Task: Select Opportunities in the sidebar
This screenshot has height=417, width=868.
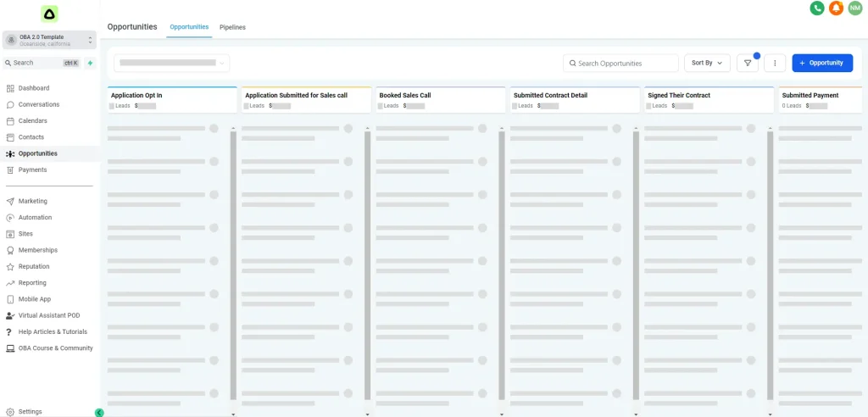Action: (x=49, y=153)
